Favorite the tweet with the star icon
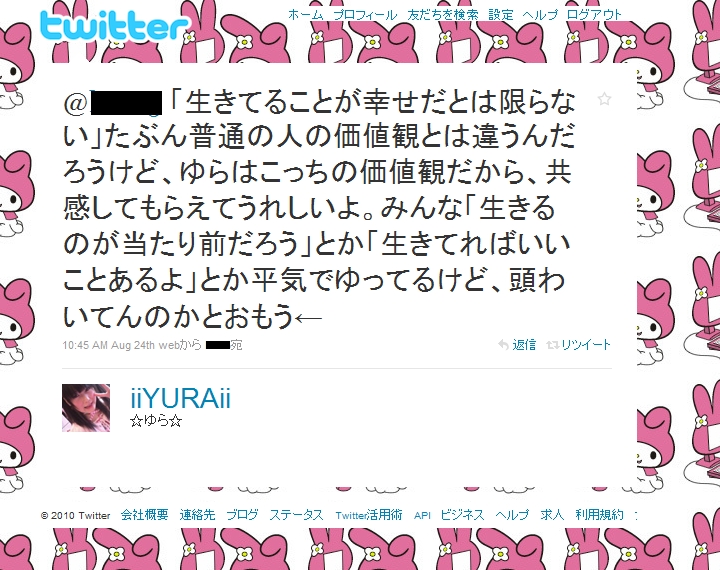The image size is (720, 570). [x=604, y=99]
